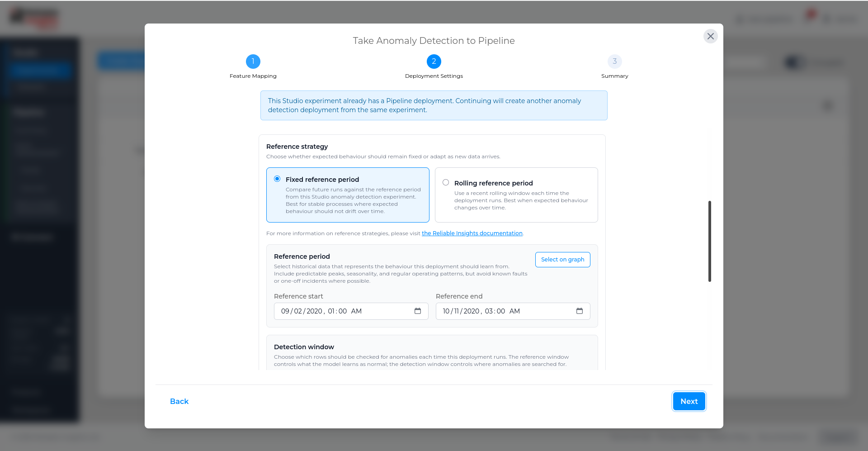868x451 pixels.
Task: Jump to step 3 Summary
Action: pyautogui.click(x=614, y=62)
